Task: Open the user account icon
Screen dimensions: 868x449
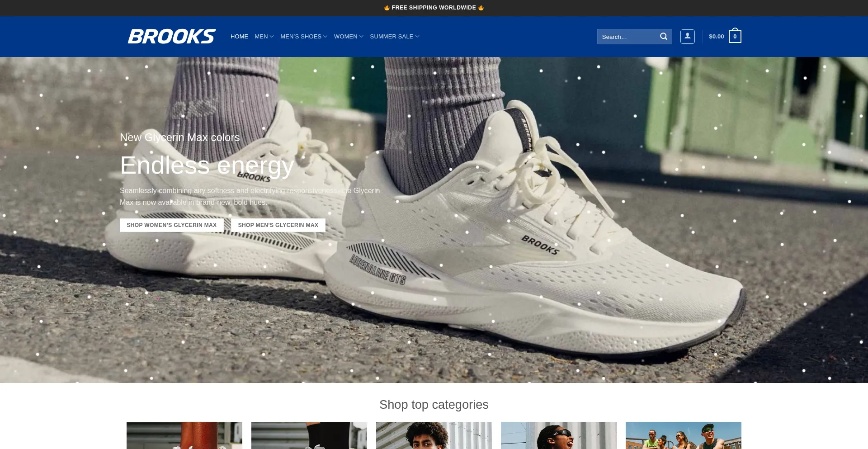Action: [687, 37]
